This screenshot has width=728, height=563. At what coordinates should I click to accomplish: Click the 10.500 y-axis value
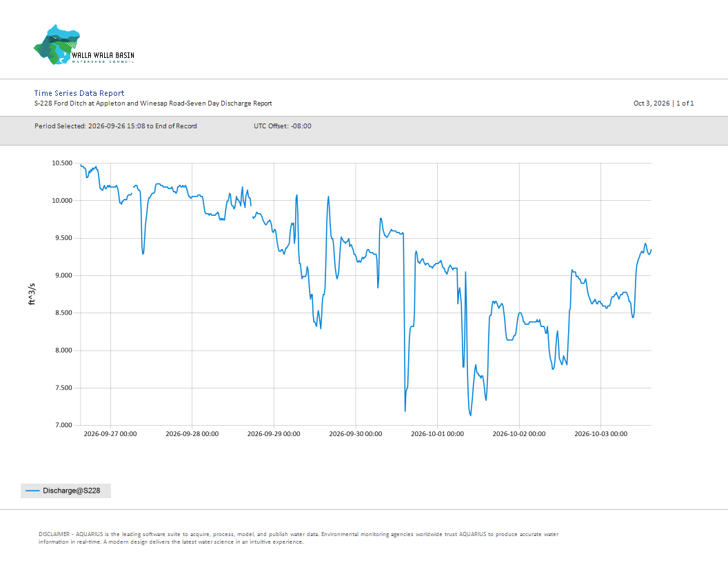(62, 163)
